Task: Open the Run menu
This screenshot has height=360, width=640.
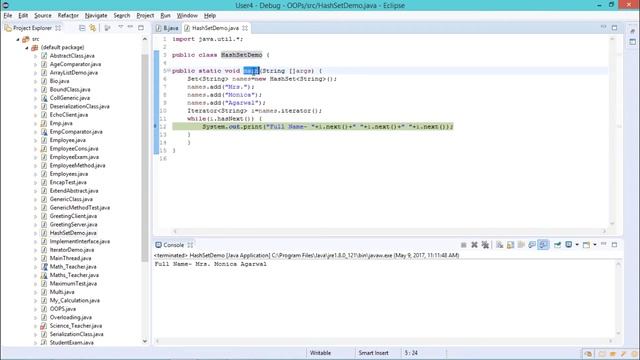Action: (x=165, y=16)
